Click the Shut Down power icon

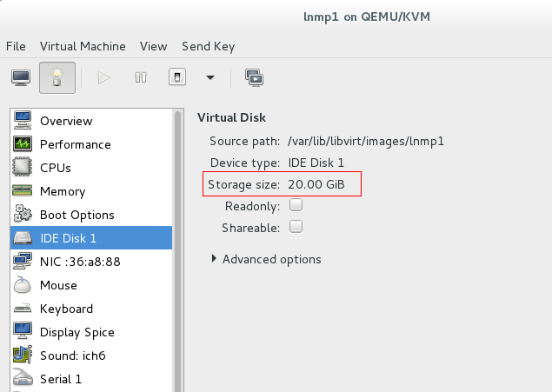point(176,77)
